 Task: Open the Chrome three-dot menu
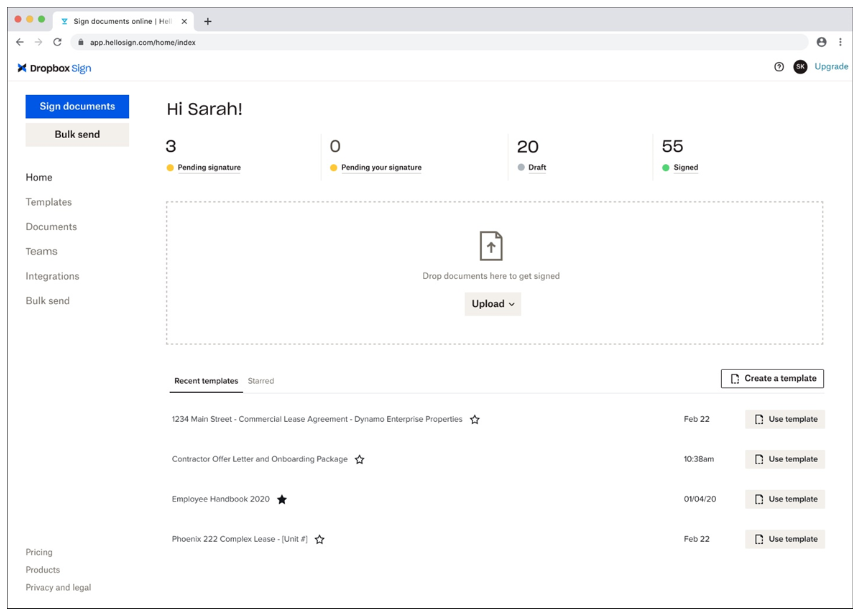pyautogui.click(x=842, y=43)
